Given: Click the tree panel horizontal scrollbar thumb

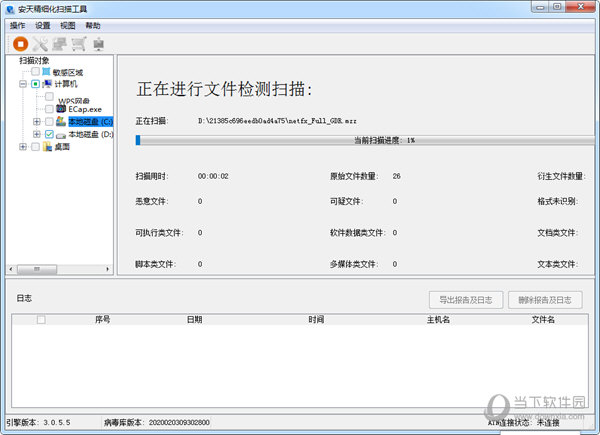Looking at the screenshot, I should coord(37,269).
